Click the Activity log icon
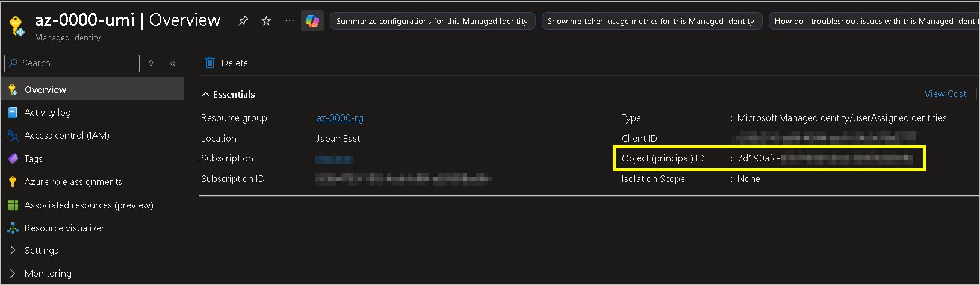The image size is (980, 285). click(x=13, y=113)
